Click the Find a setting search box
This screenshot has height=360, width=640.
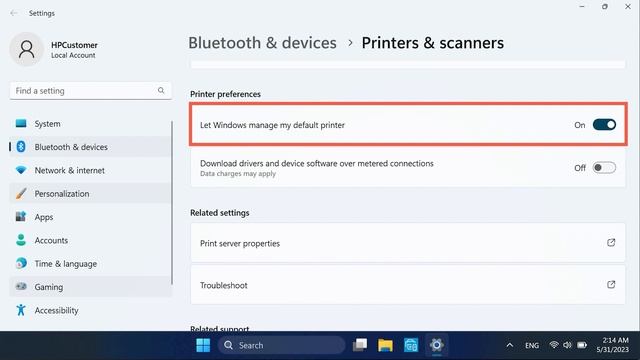pyautogui.click(x=90, y=91)
